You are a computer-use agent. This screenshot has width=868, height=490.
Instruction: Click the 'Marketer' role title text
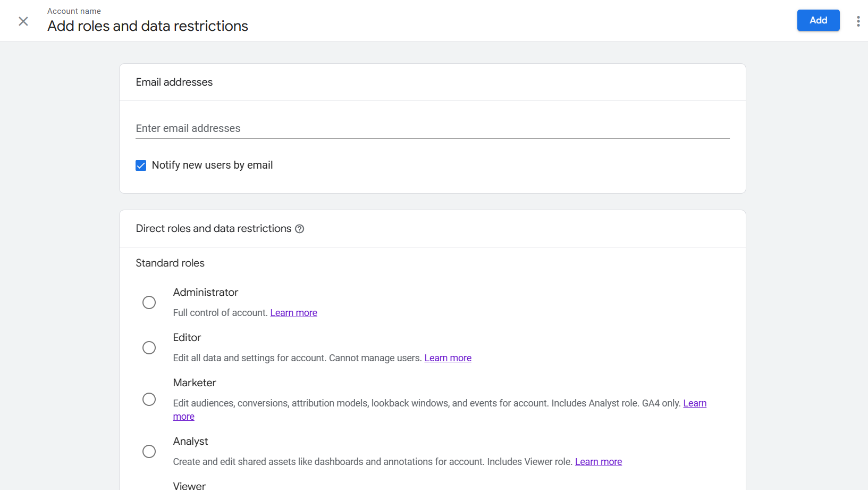click(x=195, y=383)
